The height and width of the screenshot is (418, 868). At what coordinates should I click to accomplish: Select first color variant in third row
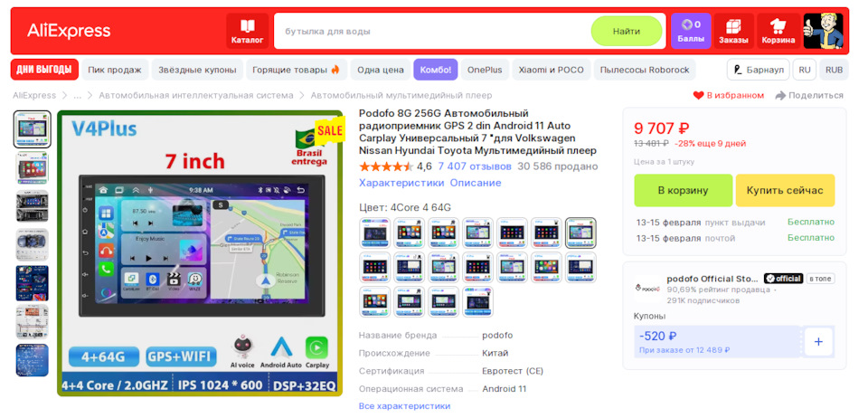click(x=374, y=301)
